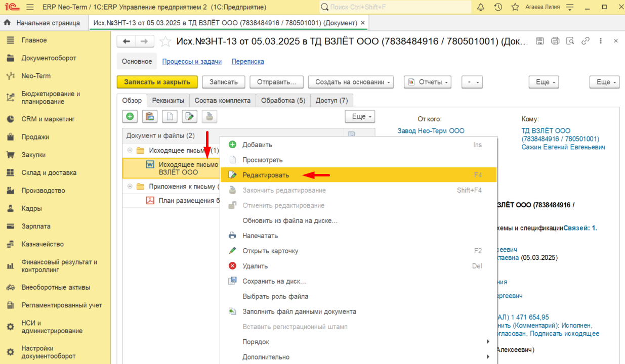This screenshot has height=364, width=625.
Task: Click the Записать и закрыть button
Action: 157,82
